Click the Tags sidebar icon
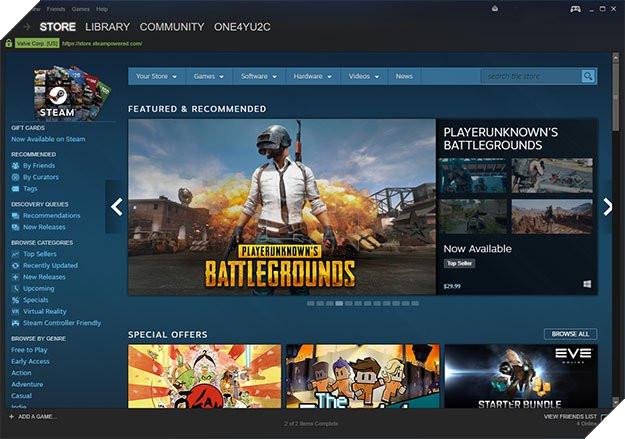Viewport: 625px width, 439px height. (x=16, y=189)
